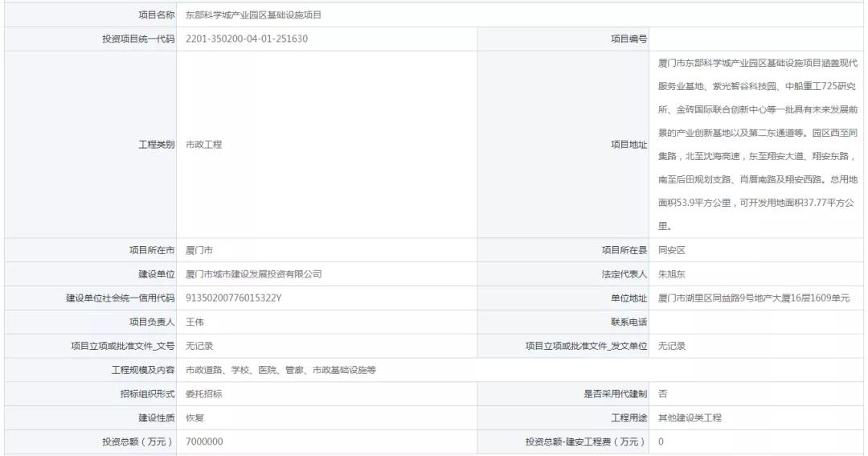Click the project name 东部科学城产业园区基础设施项目
868x456 pixels.
(x=253, y=15)
